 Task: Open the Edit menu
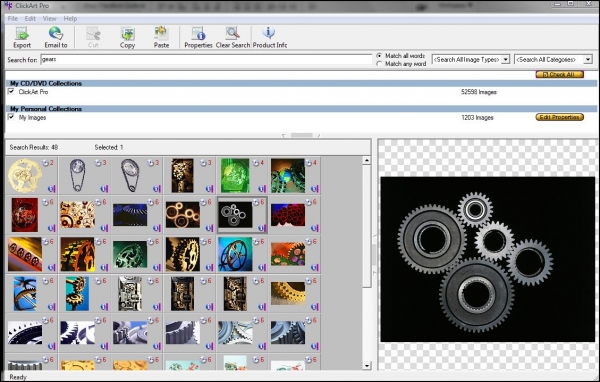tap(30, 18)
